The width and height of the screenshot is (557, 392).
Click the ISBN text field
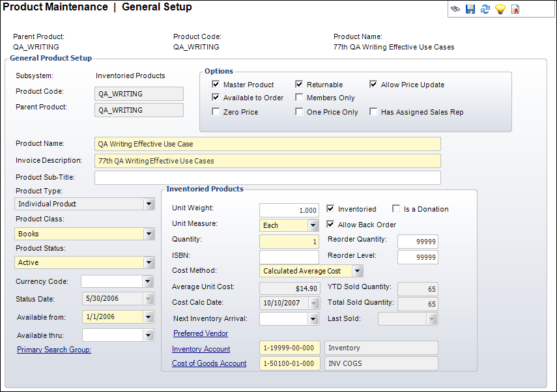click(289, 257)
